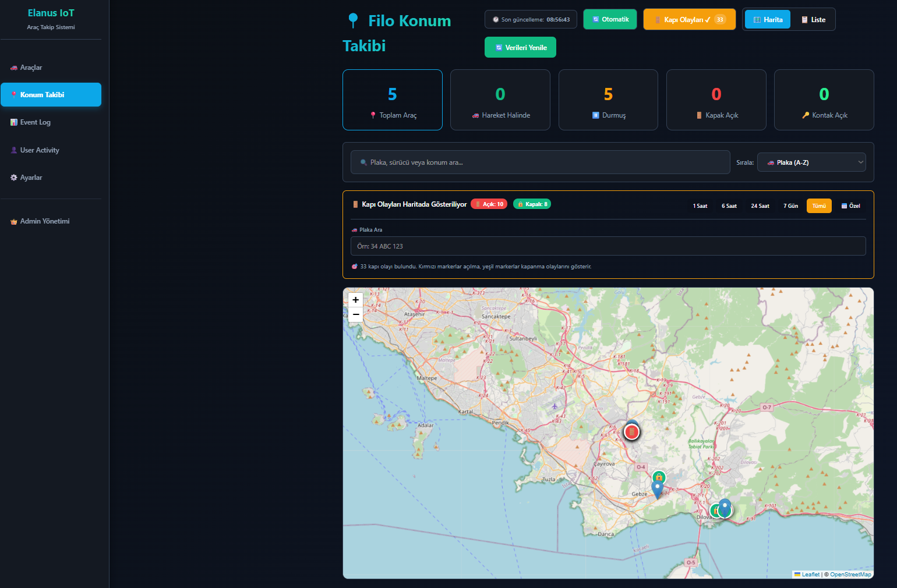
Task: Toggle Kapı Olayları overlay
Action: [x=689, y=19]
